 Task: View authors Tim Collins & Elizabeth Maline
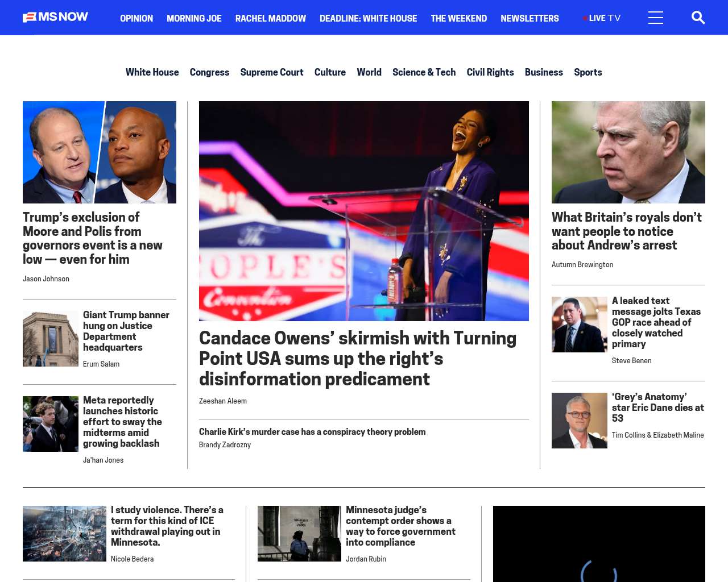tap(658, 435)
